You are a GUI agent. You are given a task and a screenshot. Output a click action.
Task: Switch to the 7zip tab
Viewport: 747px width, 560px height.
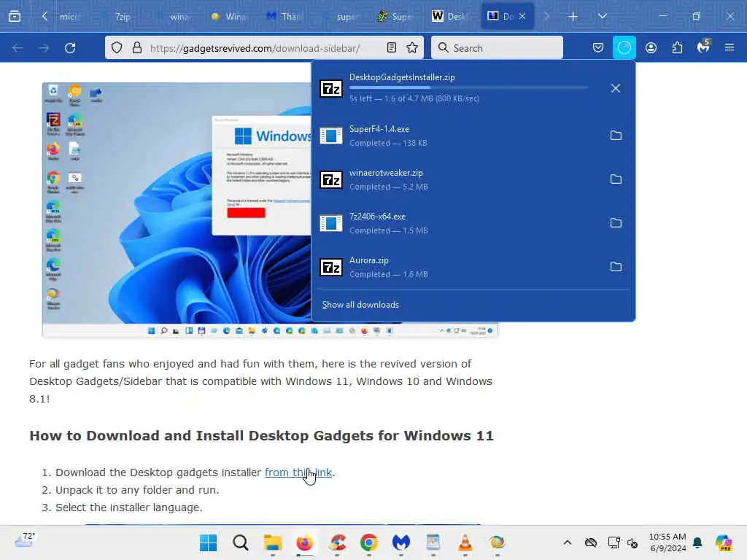point(123,16)
